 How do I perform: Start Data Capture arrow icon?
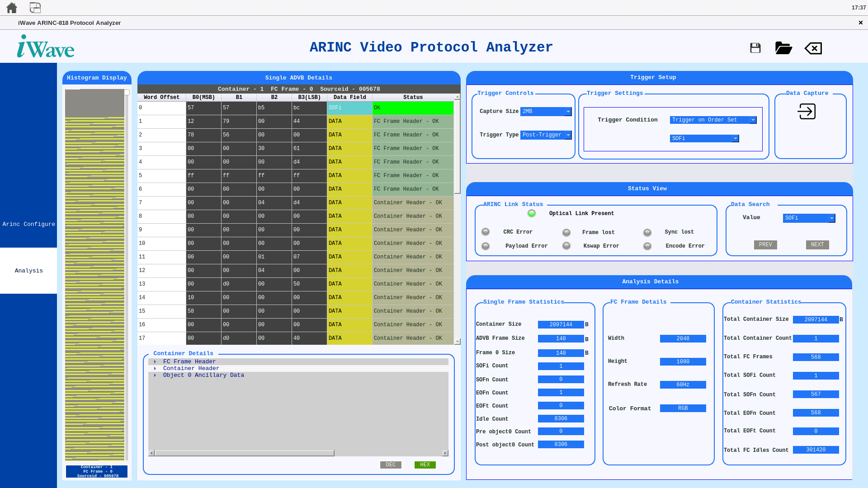(807, 111)
